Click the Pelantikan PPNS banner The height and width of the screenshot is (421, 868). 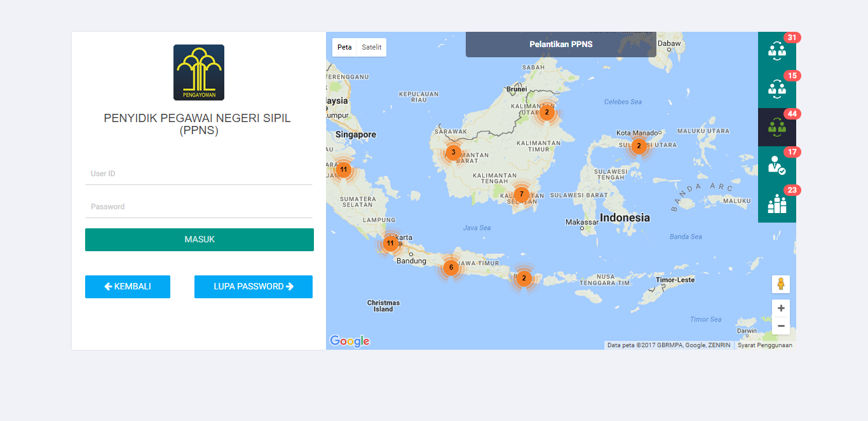[x=560, y=45]
